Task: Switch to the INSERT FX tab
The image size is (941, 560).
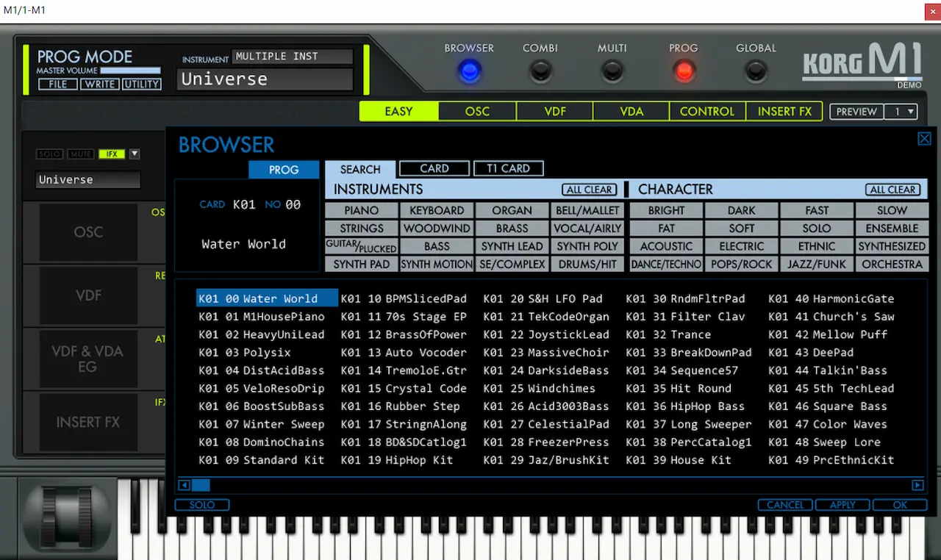Action: coord(784,112)
